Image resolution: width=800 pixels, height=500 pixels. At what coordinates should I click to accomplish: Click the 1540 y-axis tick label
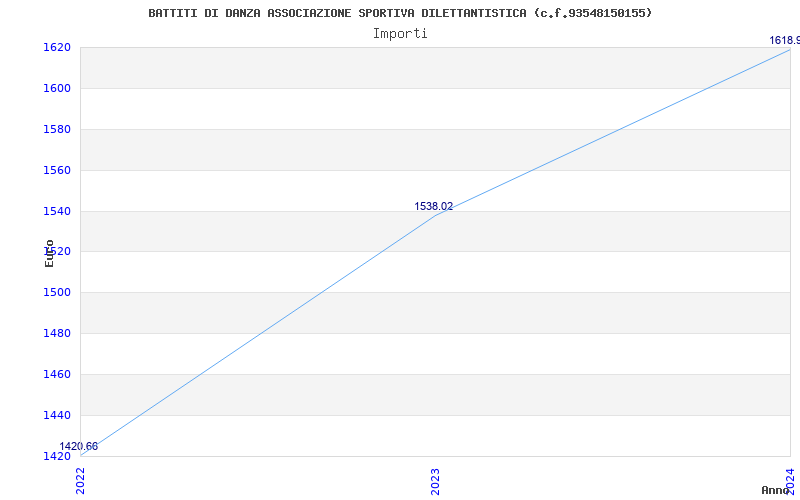[x=57, y=211]
